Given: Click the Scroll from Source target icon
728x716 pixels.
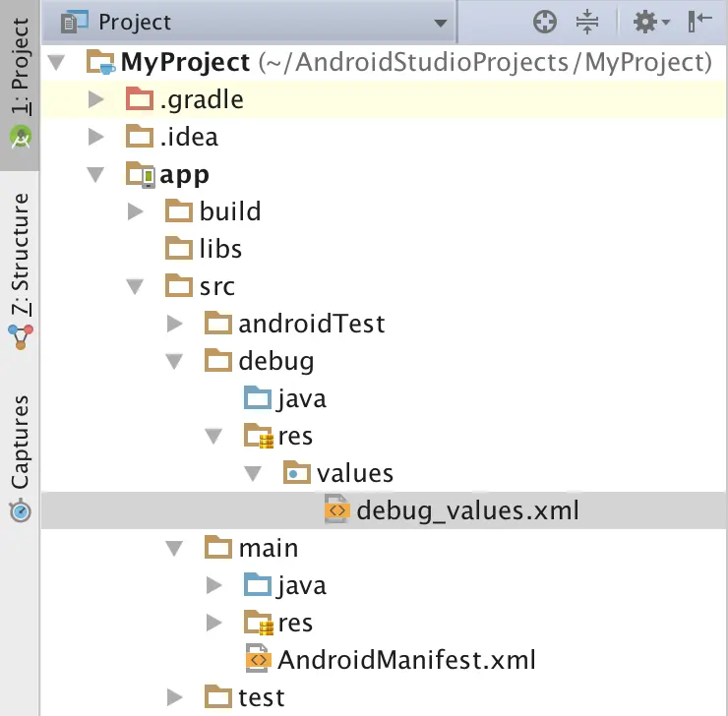Looking at the screenshot, I should 543,22.
